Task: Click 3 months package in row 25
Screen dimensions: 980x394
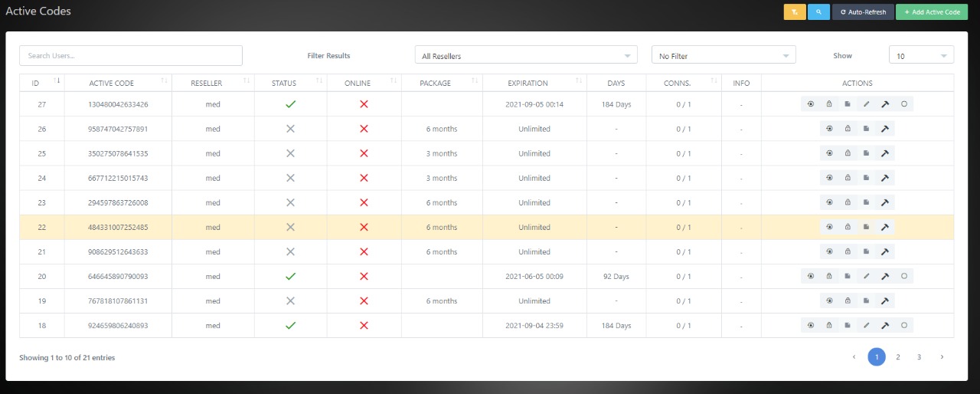Action: 442,153
